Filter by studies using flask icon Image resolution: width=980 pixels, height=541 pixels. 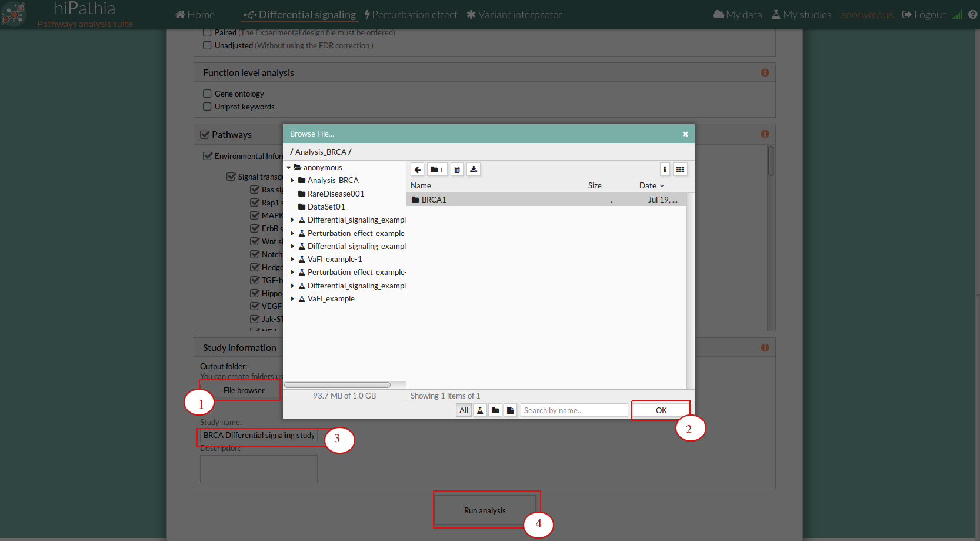(480, 410)
